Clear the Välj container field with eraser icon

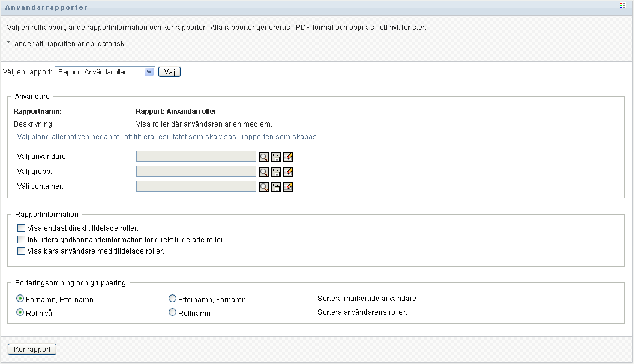[288, 187]
